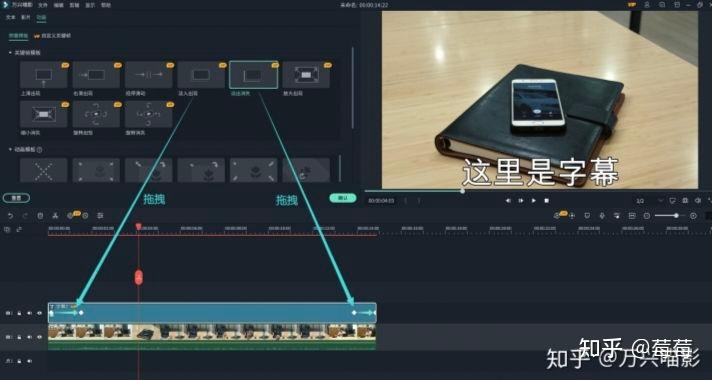Select the 缩小消失 keyframe template

pos(44,114)
